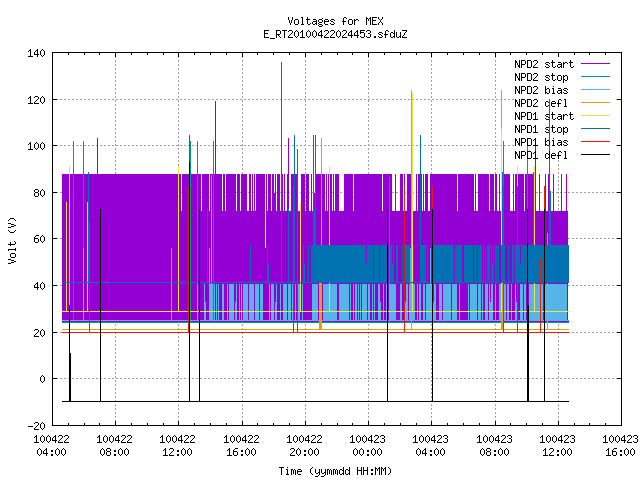The height and width of the screenshot is (480, 640).
Task: Click the yellow NPD1 start legend line
Action: click(595, 116)
